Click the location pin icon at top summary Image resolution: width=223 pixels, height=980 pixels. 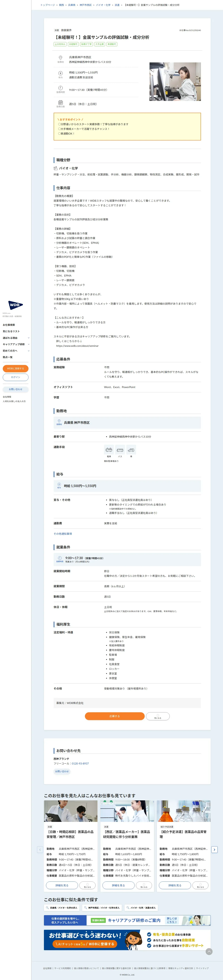[60, 58]
